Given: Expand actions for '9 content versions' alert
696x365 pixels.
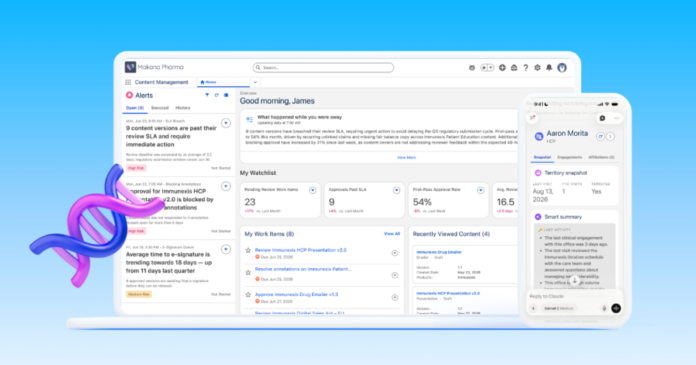Looking at the screenshot, I should (226, 123).
